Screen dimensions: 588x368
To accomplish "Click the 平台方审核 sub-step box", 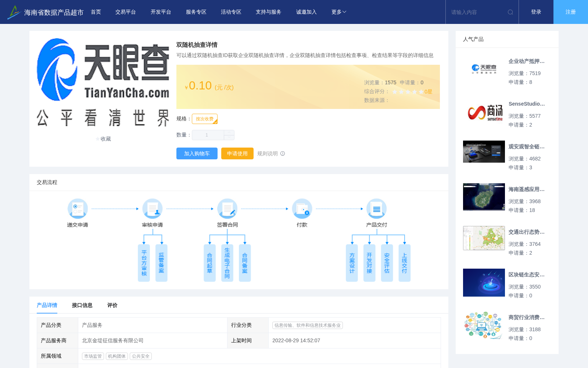I will (144, 263).
